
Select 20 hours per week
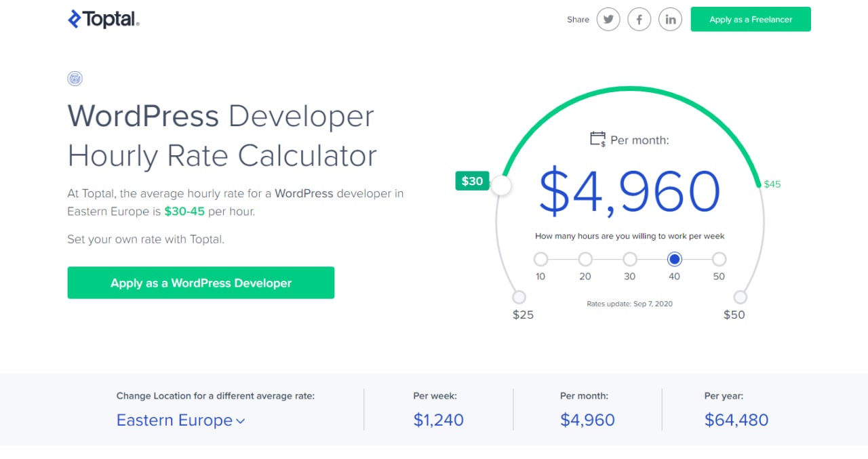pos(585,259)
